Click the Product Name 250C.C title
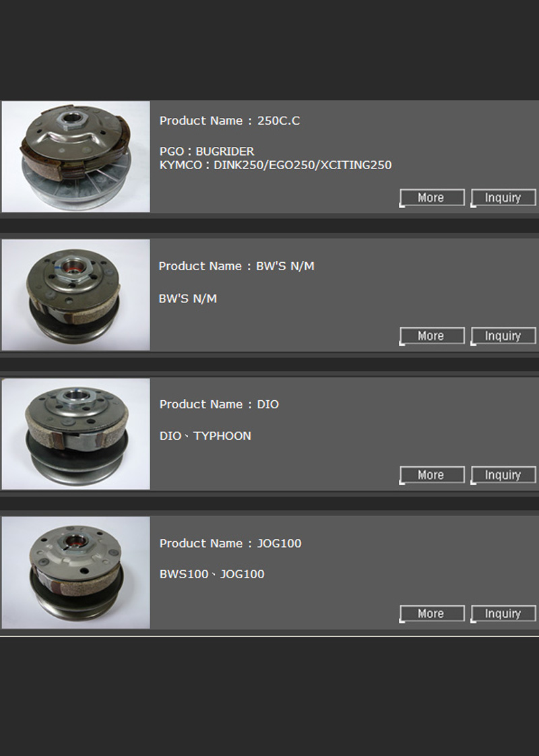539x756 pixels. click(x=230, y=121)
